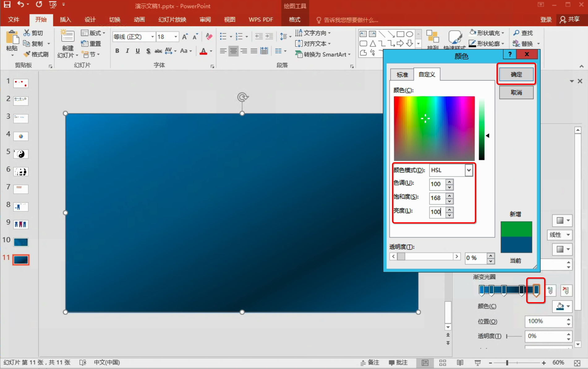Click the Find (查找) magnifier icon
Viewport: 588px width, 369px height.
click(x=516, y=33)
